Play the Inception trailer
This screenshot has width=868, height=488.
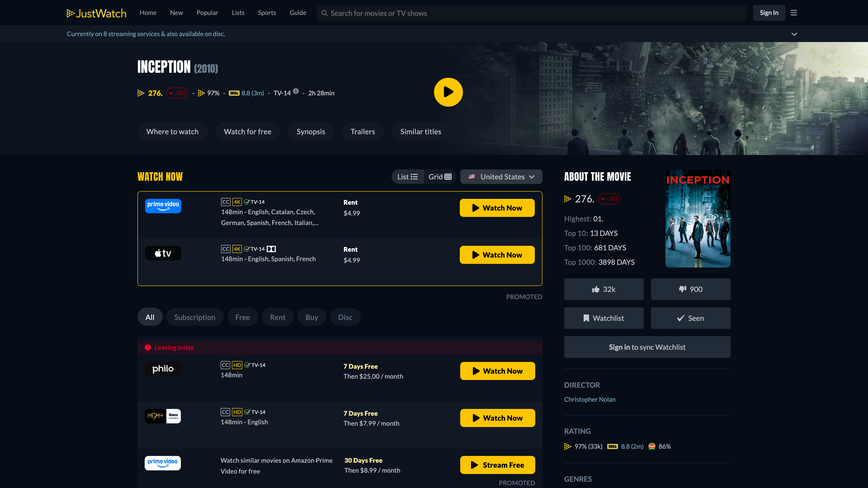[448, 92]
